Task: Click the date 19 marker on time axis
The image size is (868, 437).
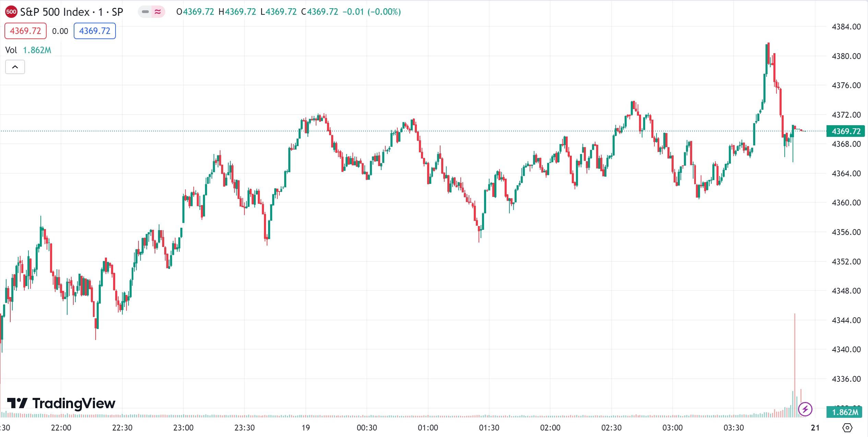Action: (305, 428)
